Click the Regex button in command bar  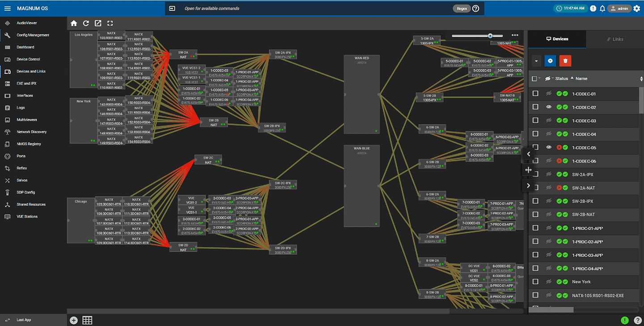click(462, 8)
